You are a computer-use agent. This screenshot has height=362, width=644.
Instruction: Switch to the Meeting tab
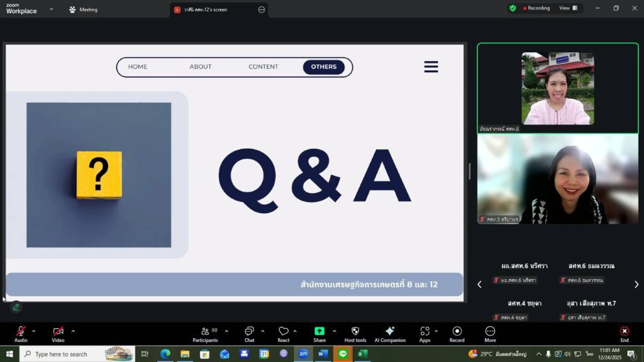[x=83, y=9]
